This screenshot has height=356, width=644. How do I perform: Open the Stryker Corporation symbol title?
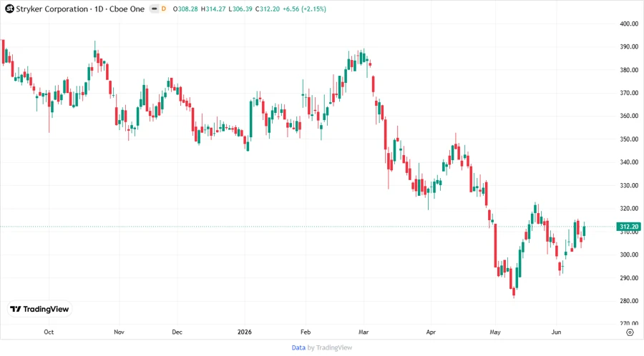[80, 9]
